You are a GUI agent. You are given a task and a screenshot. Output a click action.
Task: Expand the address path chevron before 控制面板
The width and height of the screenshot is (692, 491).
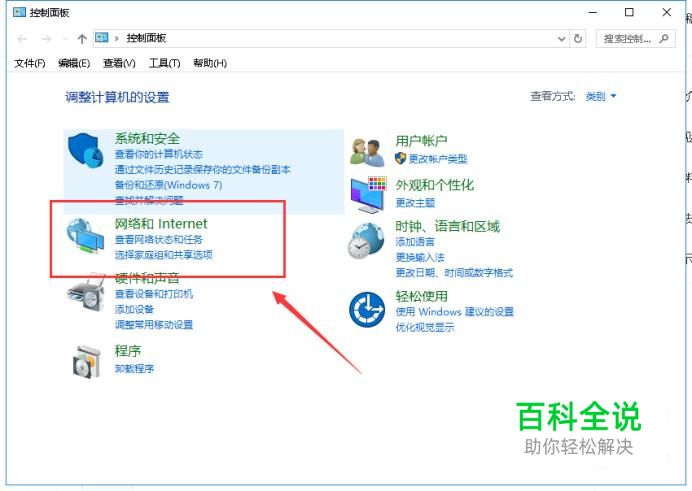[x=117, y=38]
